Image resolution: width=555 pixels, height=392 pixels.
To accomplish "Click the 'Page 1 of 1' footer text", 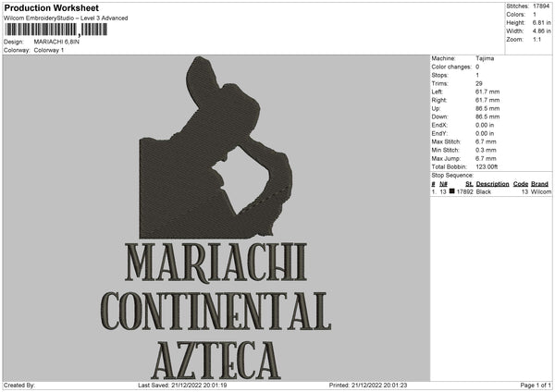I will [x=536, y=386].
